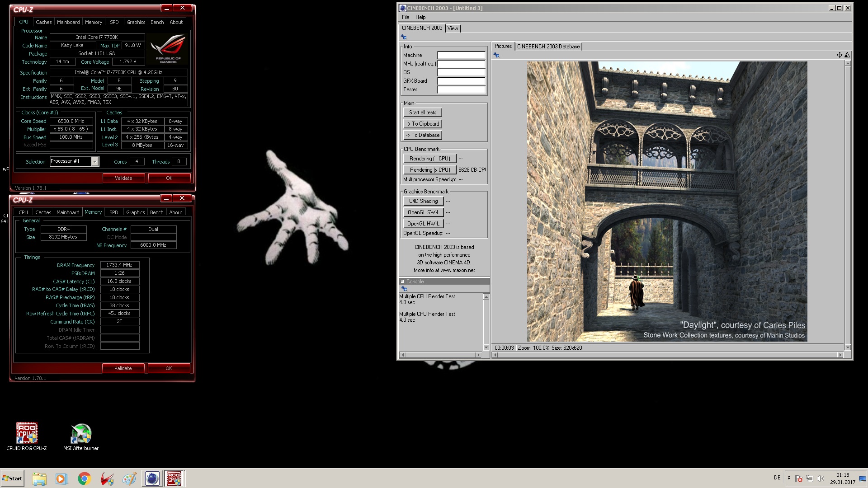This screenshot has width=868, height=488.
Task: Open SPD tab in the lower CPU-Z window
Action: [114, 212]
